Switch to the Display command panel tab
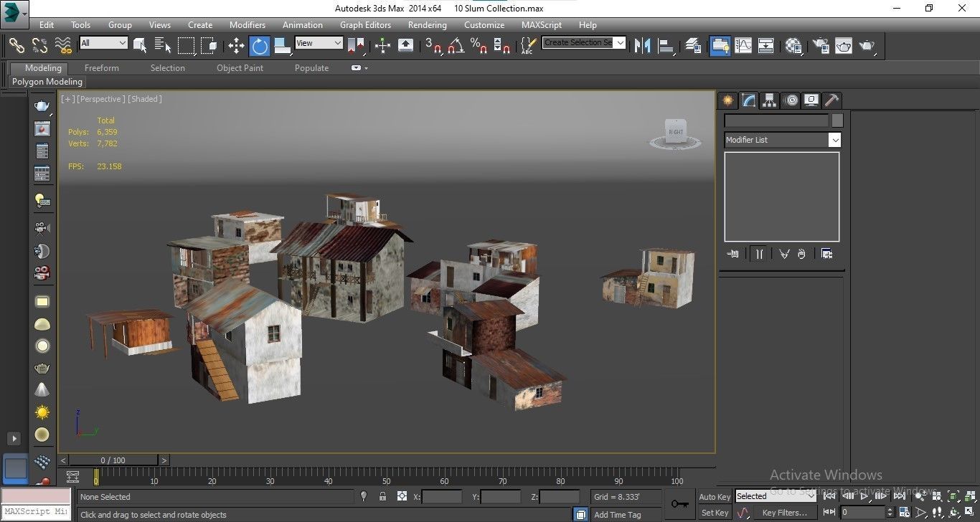 (811, 100)
